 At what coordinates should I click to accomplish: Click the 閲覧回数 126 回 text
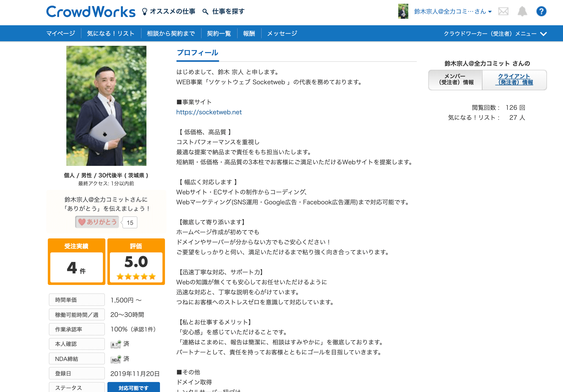click(498, 108)
